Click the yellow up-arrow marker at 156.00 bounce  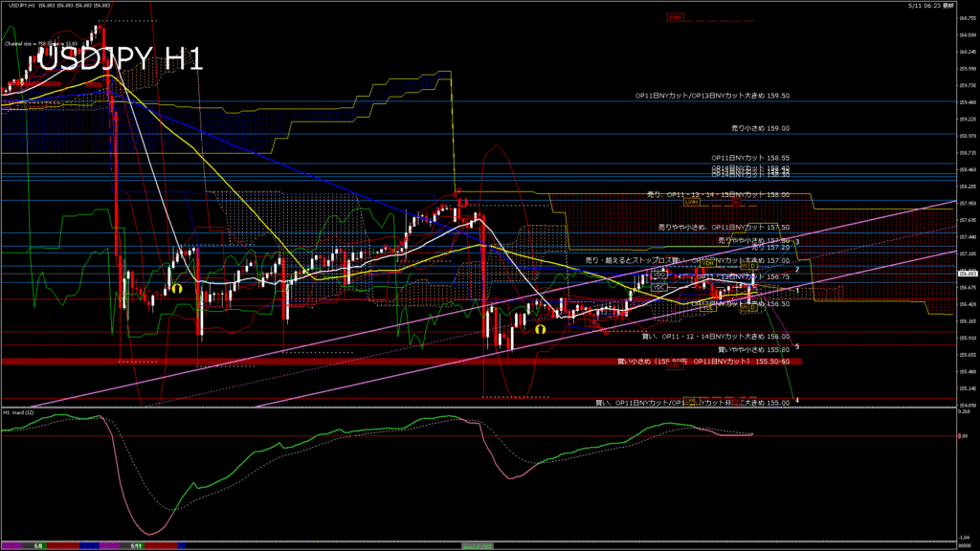click(x=541, y=329)
